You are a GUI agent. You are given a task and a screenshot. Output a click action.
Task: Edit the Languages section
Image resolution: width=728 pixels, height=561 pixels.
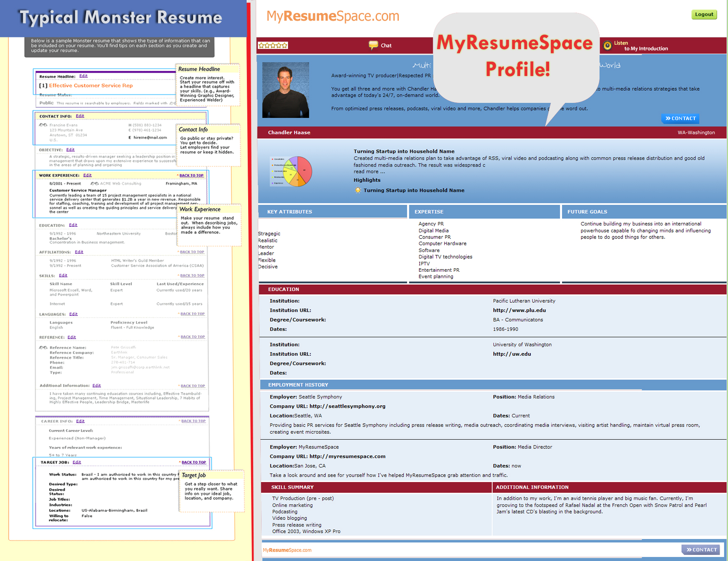click(x=73, y=314)
